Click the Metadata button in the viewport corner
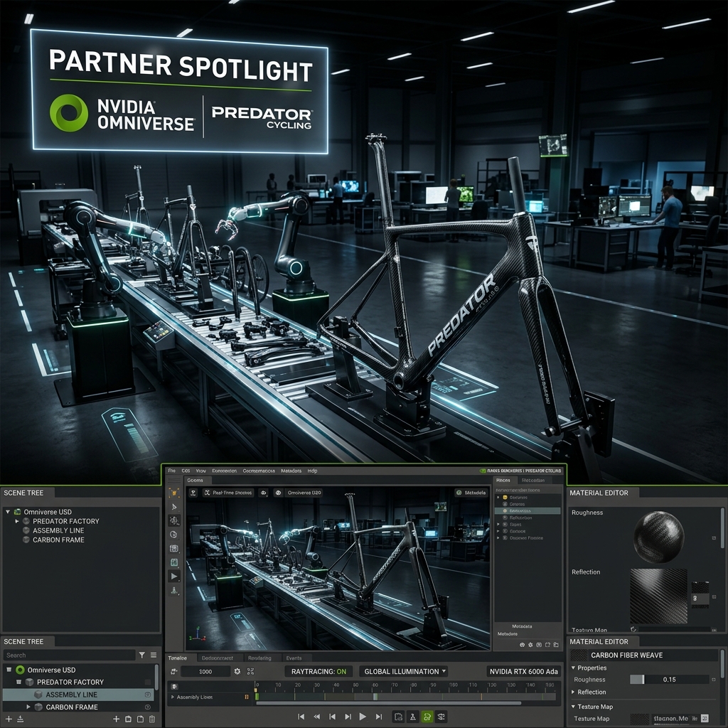 click(x=471, y=493)
